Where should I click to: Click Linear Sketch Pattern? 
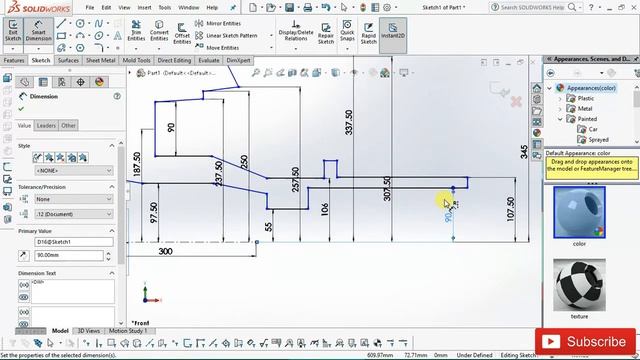(227, 36)
